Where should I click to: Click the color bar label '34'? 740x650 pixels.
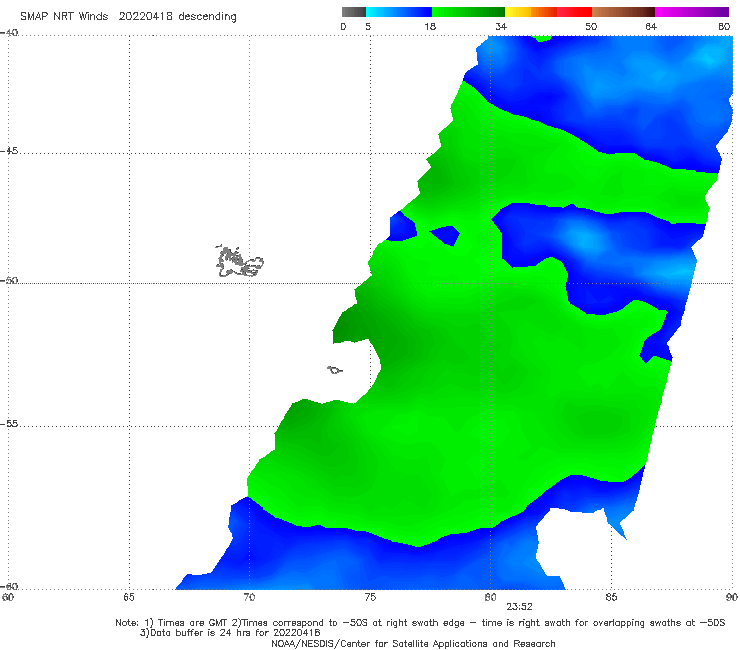(x=501, y=27)
